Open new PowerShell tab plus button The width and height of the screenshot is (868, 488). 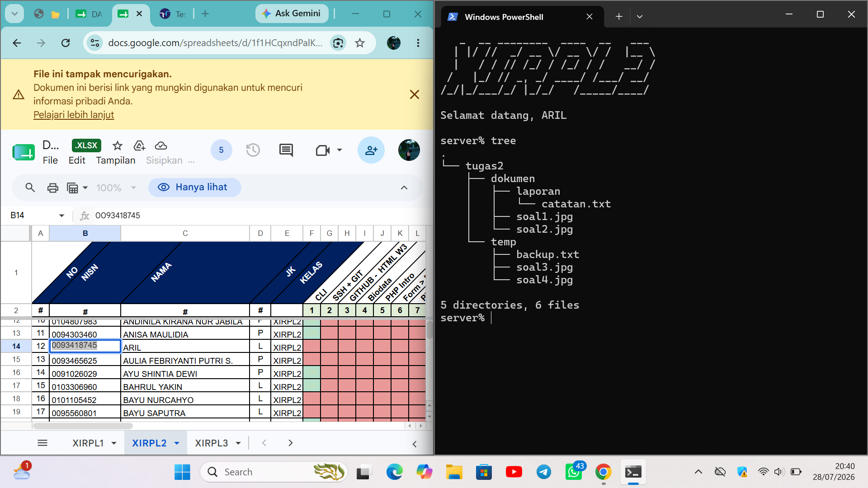619,17
